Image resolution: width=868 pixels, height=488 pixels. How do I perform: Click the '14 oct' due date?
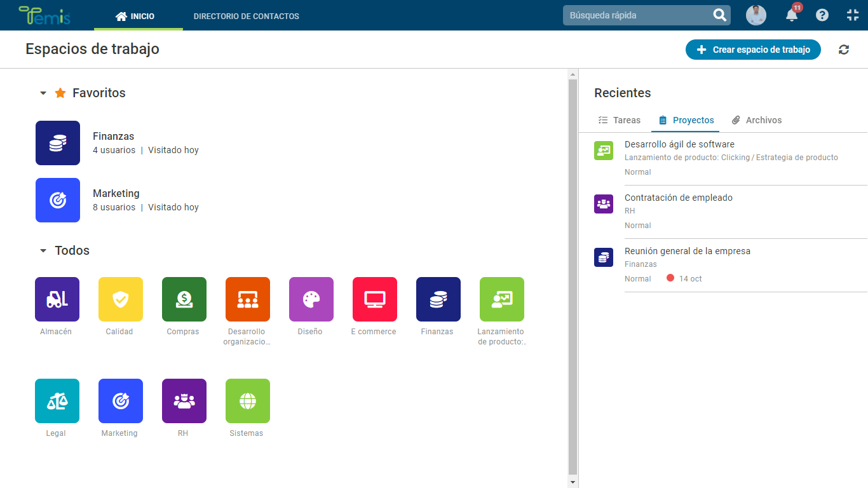(690, 278)
